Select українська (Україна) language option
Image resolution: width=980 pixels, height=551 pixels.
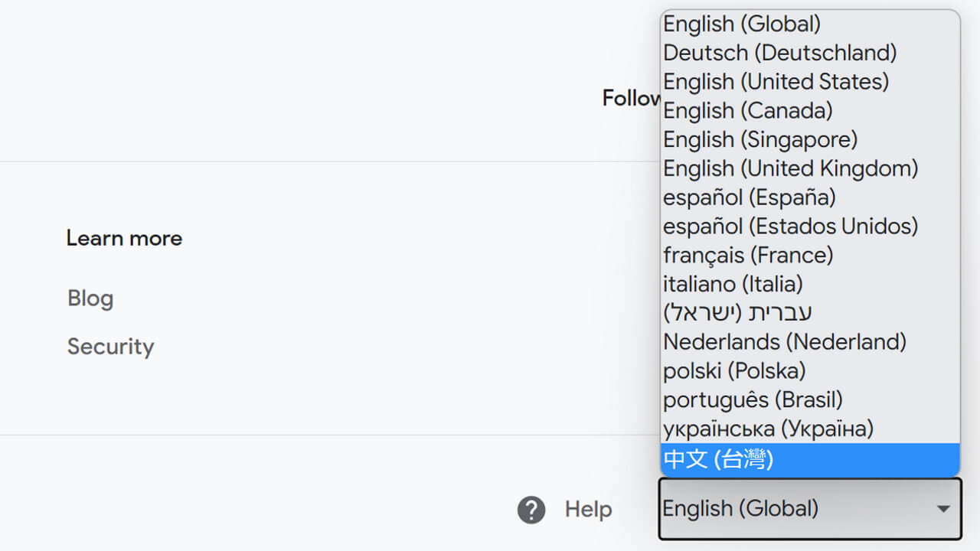click(x=768, y=429)
